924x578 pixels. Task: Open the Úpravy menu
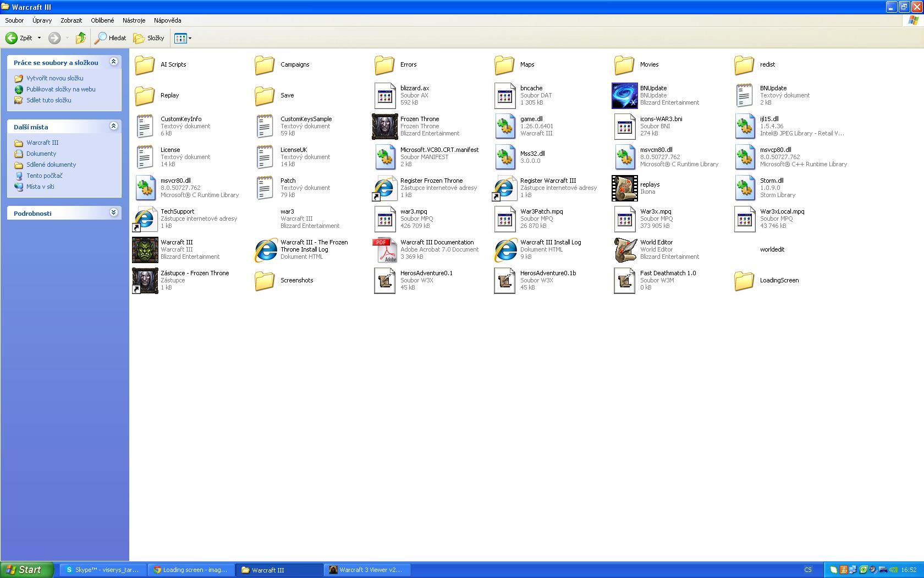click(42, 20)
